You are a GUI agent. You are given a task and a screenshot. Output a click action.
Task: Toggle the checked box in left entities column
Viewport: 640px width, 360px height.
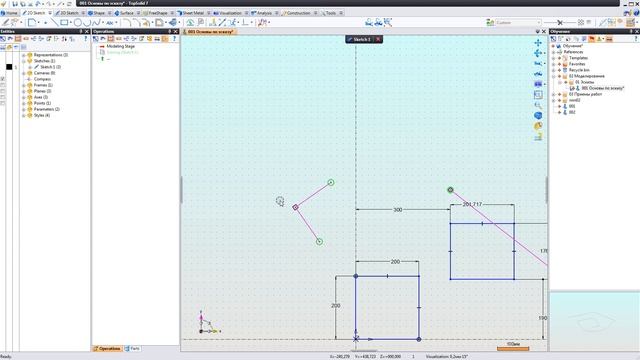click(x=2, y=79)
